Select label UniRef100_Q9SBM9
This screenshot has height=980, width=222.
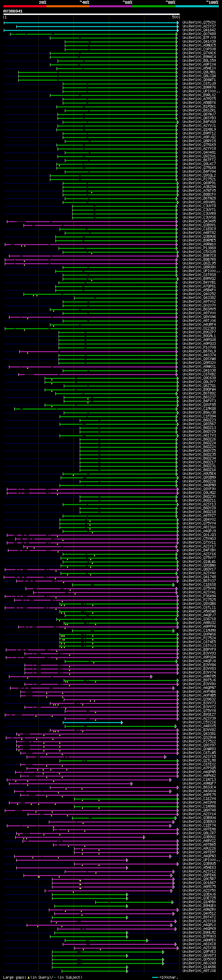(199, 477)
